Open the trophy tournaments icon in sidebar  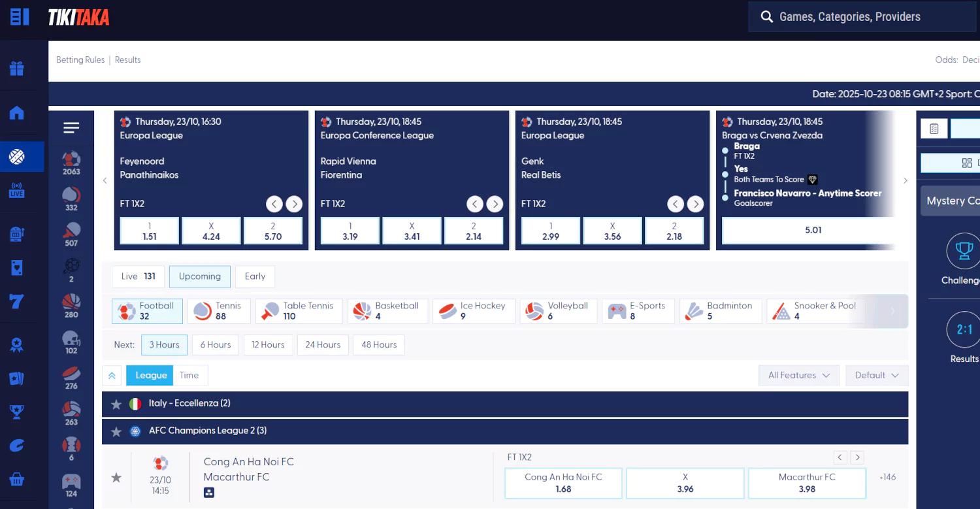[17, 412]
